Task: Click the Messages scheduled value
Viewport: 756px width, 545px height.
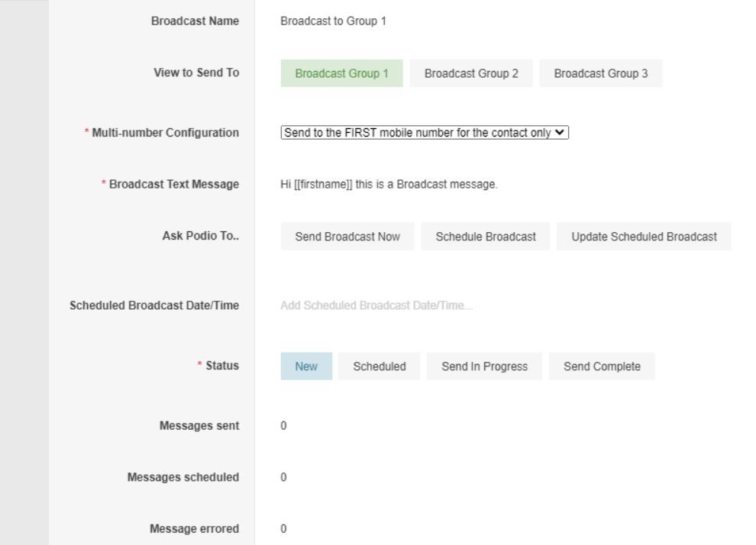Action: tap(283, 478)
